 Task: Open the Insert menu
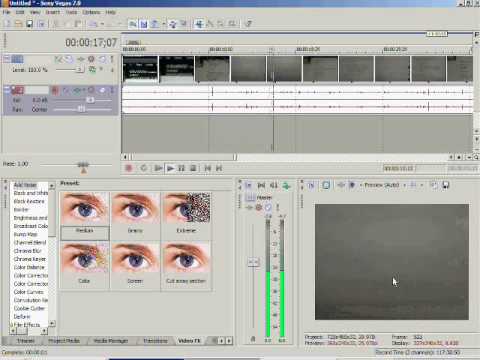click(x=53, y=12)
